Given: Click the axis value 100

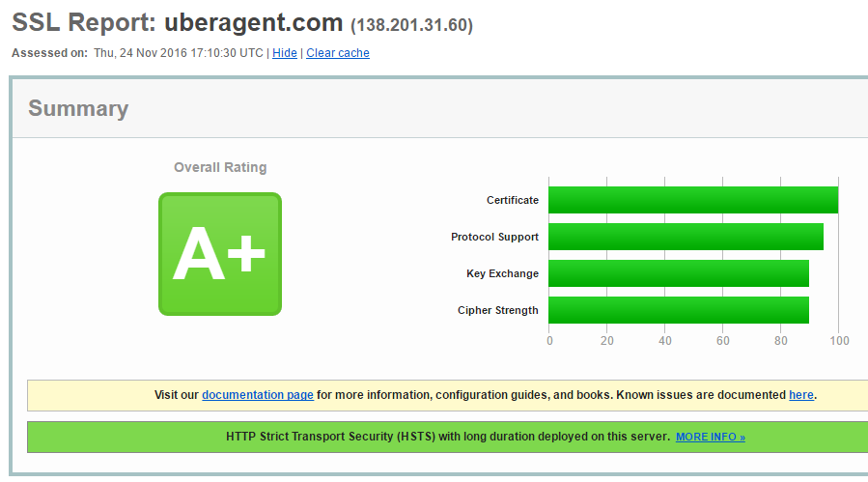Looking at the screenshot, I should click(839, 341).
